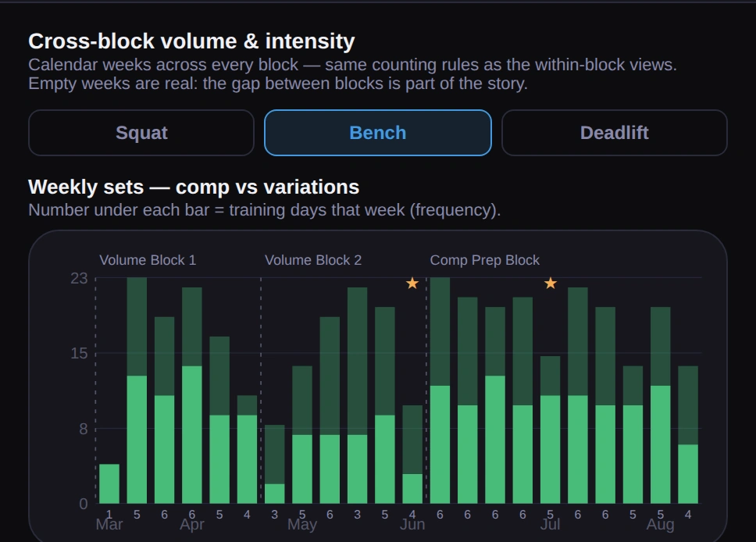Click the 15 value on the y-axis

(79, 354)
